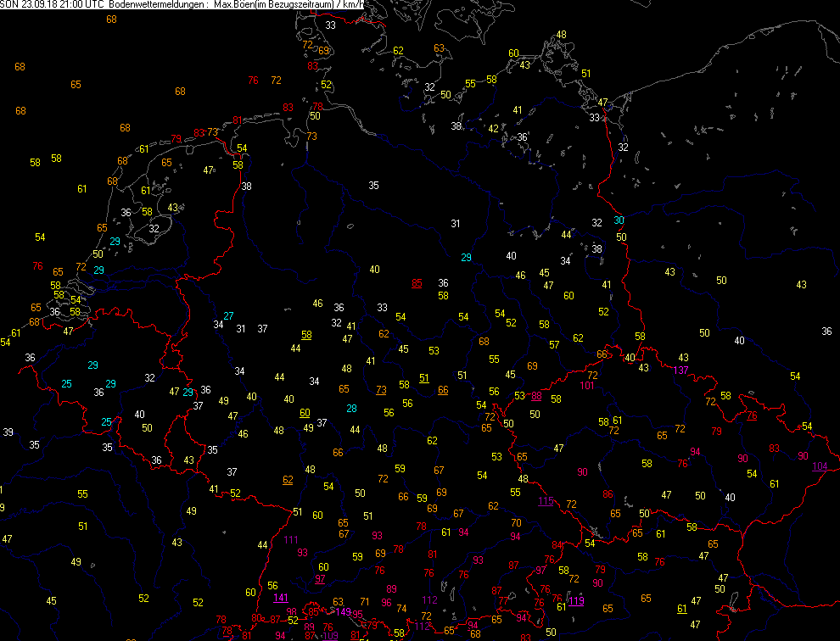
Task: Select the magenta 137 gust reading
Action: tap(680, 371)
